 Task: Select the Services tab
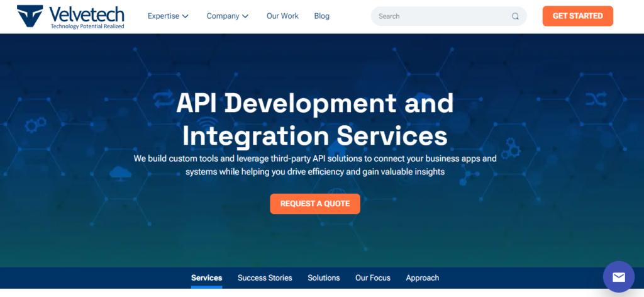206,277
